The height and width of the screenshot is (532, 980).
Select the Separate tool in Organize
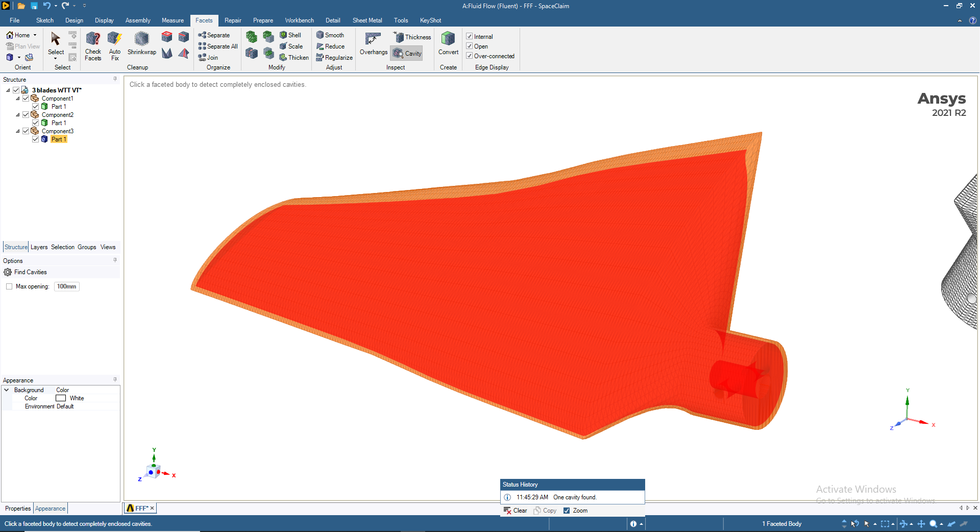tap(214, 35)
